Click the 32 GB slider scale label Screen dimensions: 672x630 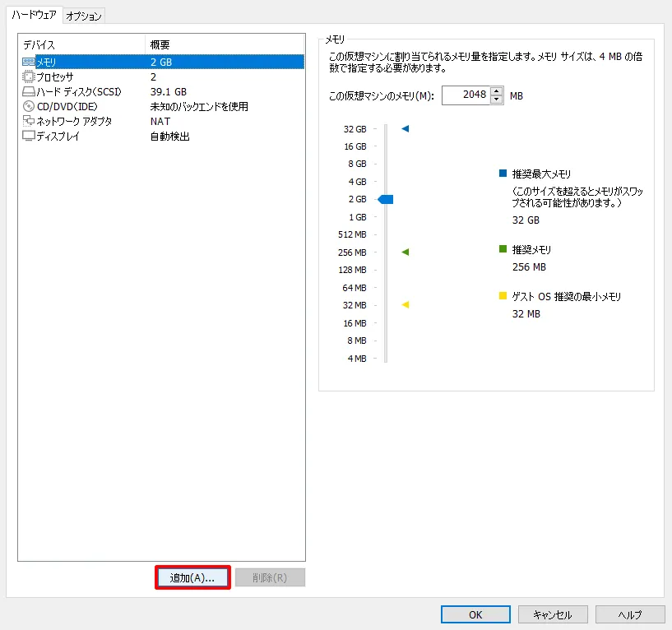point(355,129)
